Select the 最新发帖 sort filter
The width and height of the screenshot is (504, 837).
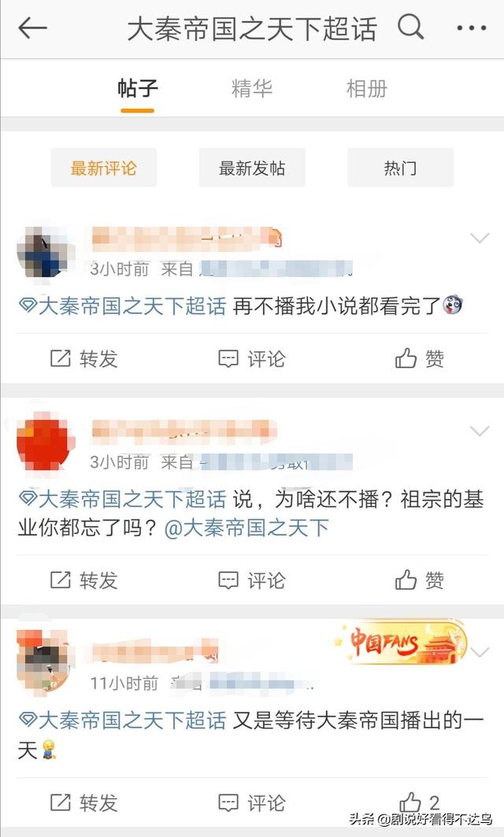(x=252, y=168)
